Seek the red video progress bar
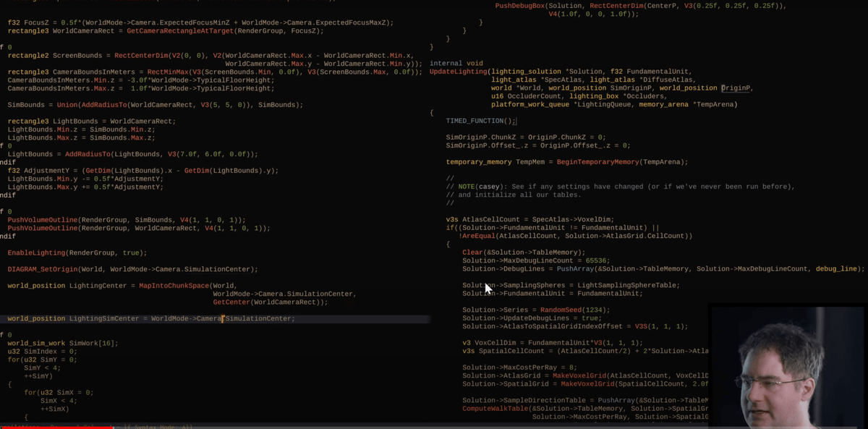This screenshot has height=429, width=868. [56, 427]
